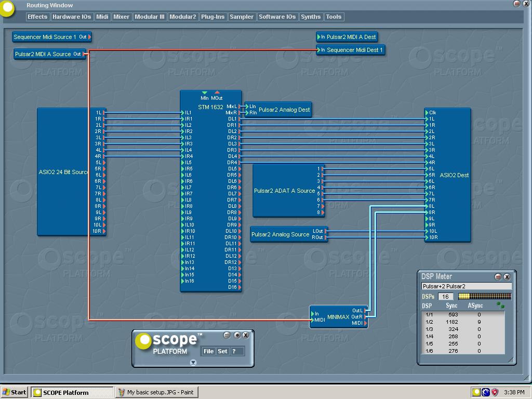532x399 pixels.
Task: Click the Windows Start button
Action: pyautogui.click(x=15, y=392)
